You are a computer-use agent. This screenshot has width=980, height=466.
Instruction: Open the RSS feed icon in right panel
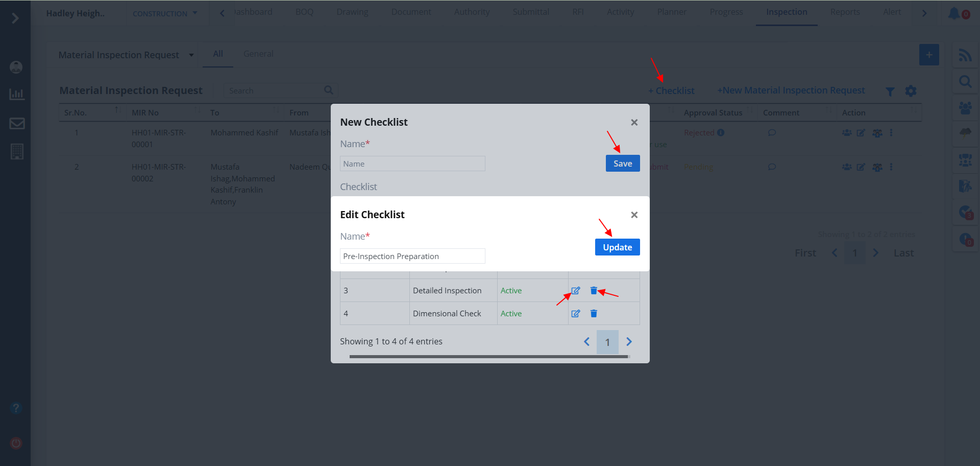click(x=965, y=55)
